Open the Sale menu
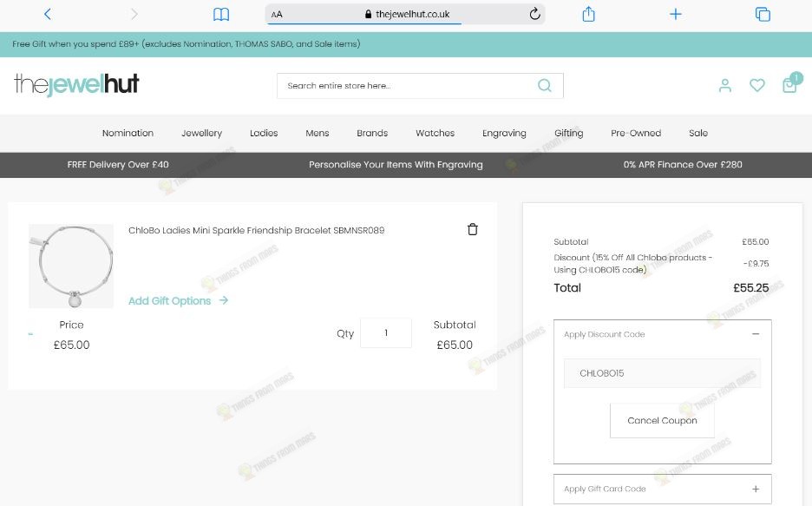Screen dimensions: 812x506 click(698, 133)
